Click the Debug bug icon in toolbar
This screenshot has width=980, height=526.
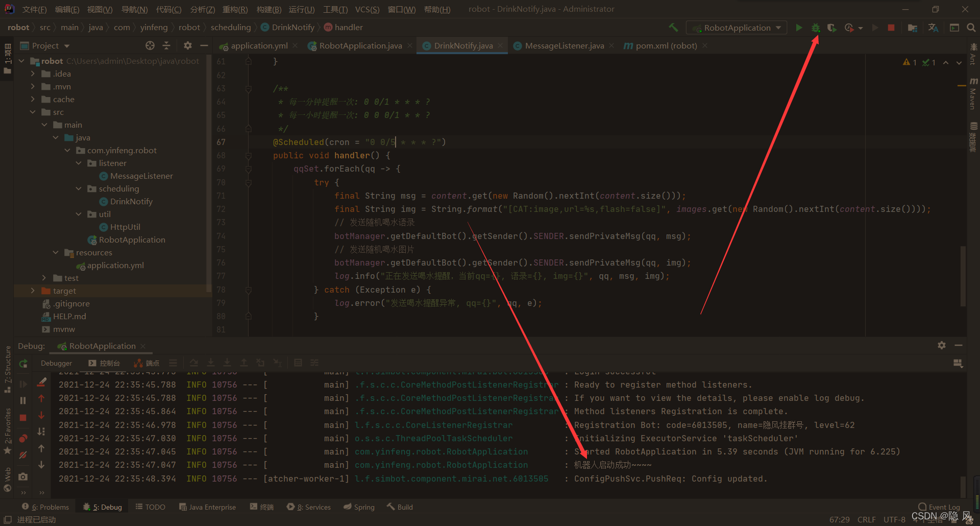tap(816, 28)
